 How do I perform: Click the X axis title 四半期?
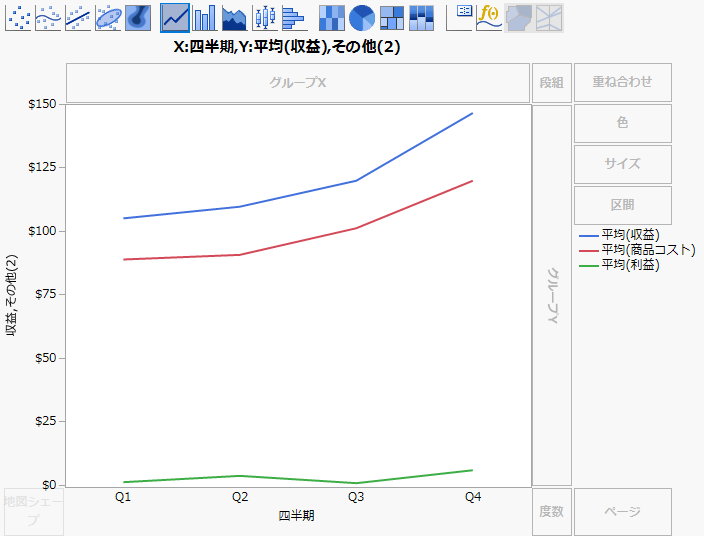(x=296, y=515)
